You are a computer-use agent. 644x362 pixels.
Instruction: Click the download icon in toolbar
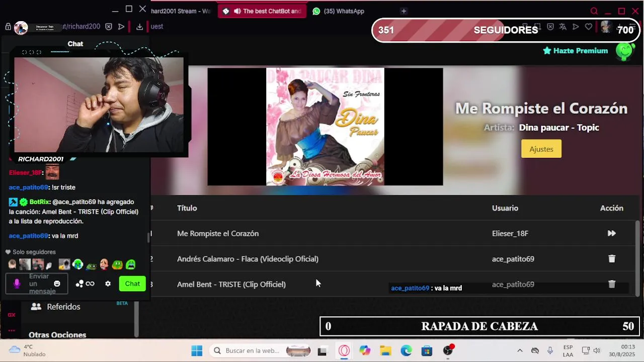139,27
